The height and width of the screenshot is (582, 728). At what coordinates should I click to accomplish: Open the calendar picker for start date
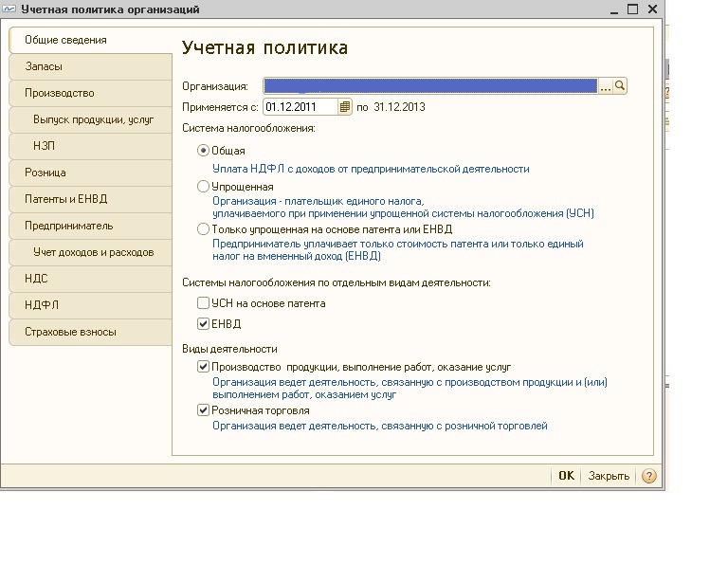point(344,107)
